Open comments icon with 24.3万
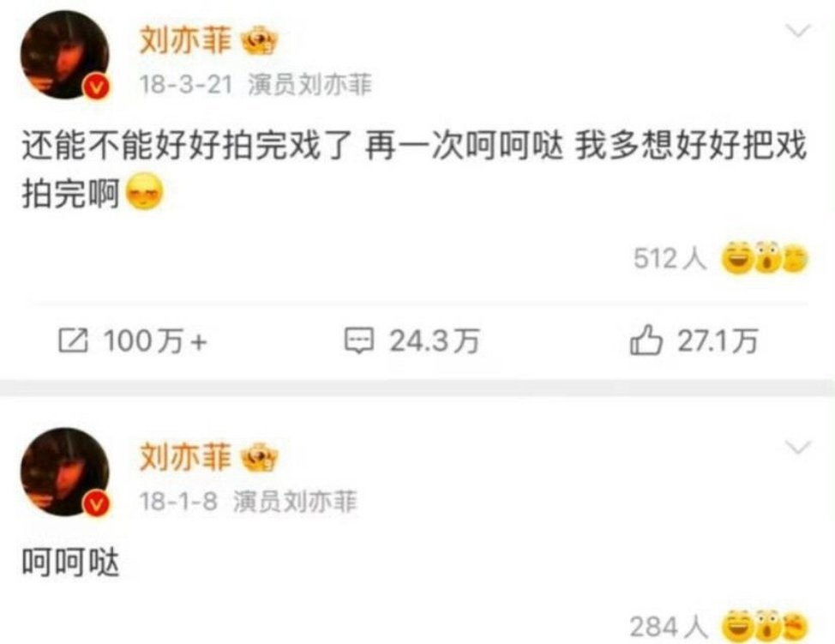The height and width of the screenshot is (644, 835). [x=359, y=341]
